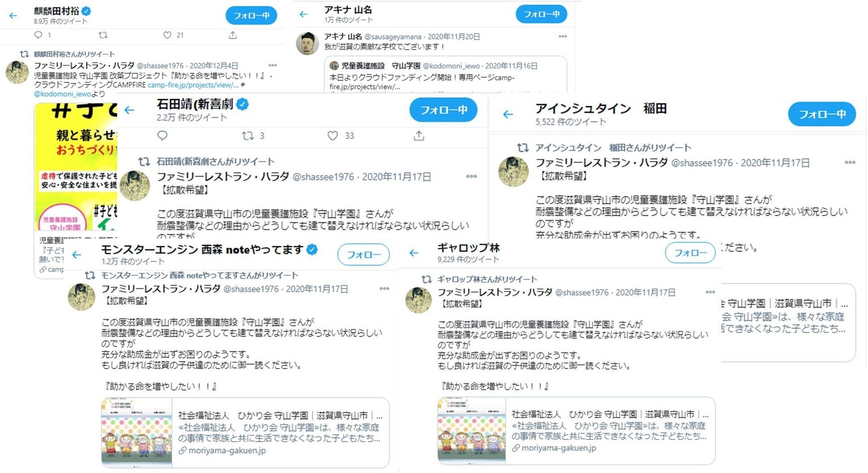Open three-dot menu on 石田靖 retweeted post
This screenshot has width=868, height=473.
[471, 176]
